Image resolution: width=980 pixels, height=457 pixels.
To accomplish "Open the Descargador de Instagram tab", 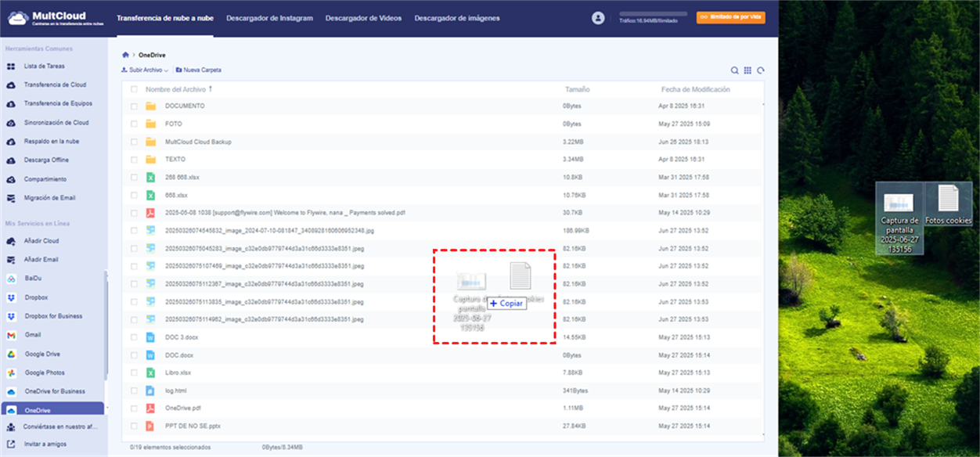I will pyautogui.click(x=269, y=18).
